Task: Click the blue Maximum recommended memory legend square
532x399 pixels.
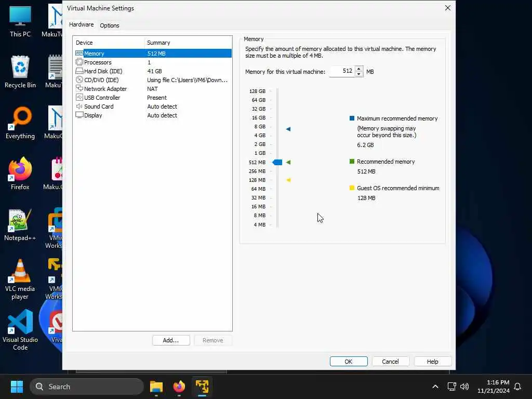Action: pos(352,118)
